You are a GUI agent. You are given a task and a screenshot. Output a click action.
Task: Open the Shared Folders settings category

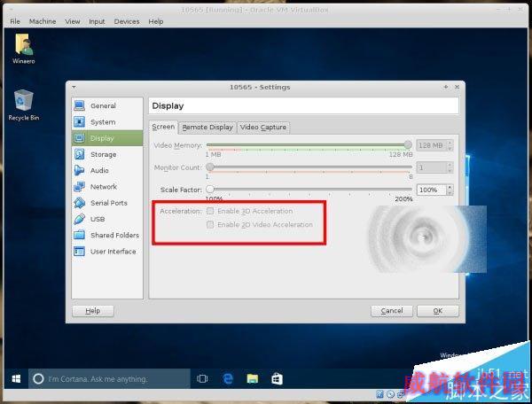pyautogui.click(x=107, y=235)
